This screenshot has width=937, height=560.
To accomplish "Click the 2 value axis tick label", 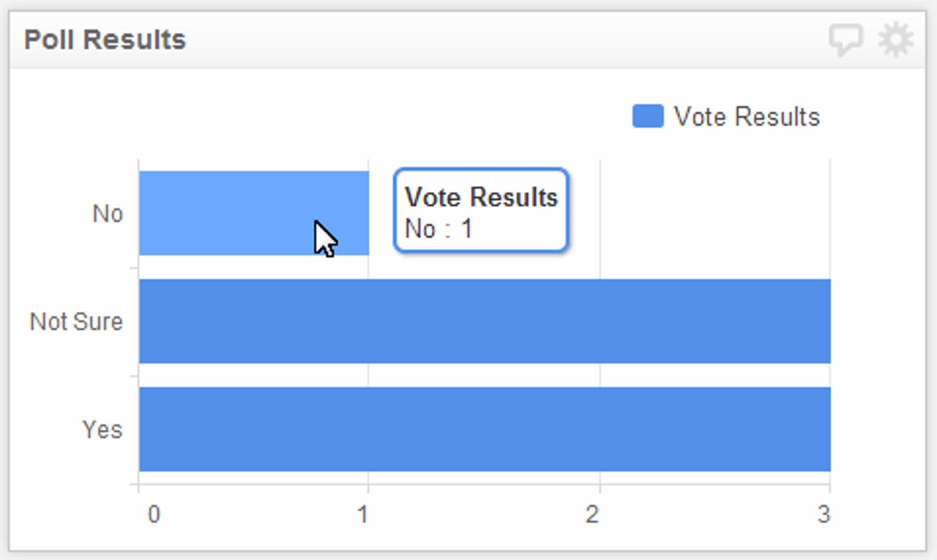I will coord(592,514).
